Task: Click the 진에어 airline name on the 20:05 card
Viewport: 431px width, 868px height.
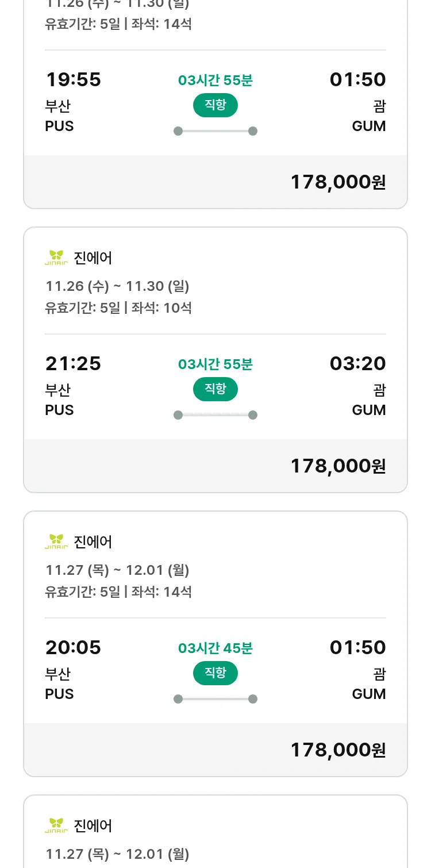Action: tap(93, 542)
